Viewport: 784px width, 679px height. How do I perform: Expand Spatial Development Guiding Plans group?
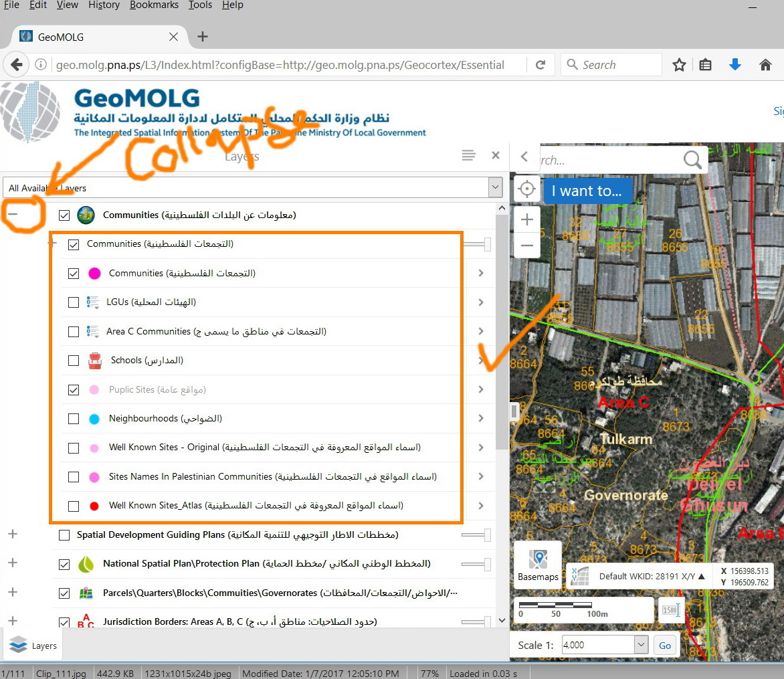pos(13,534)
